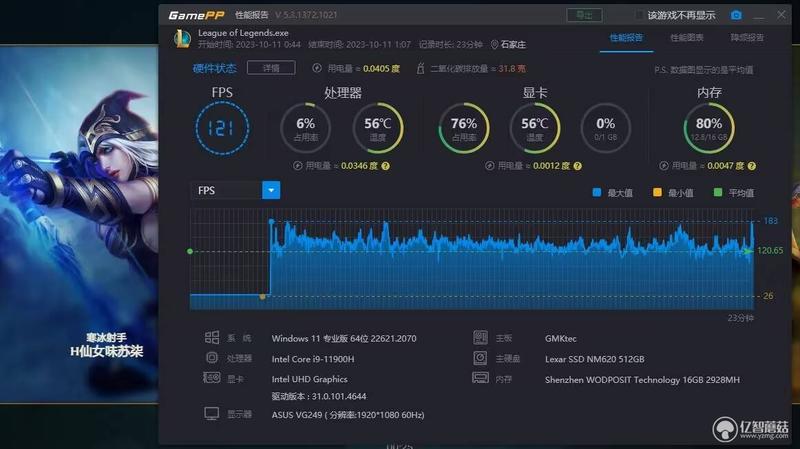Click the League of Legends.exe title text
Screen dimensions: 800x449
click(x=243, y=33)
